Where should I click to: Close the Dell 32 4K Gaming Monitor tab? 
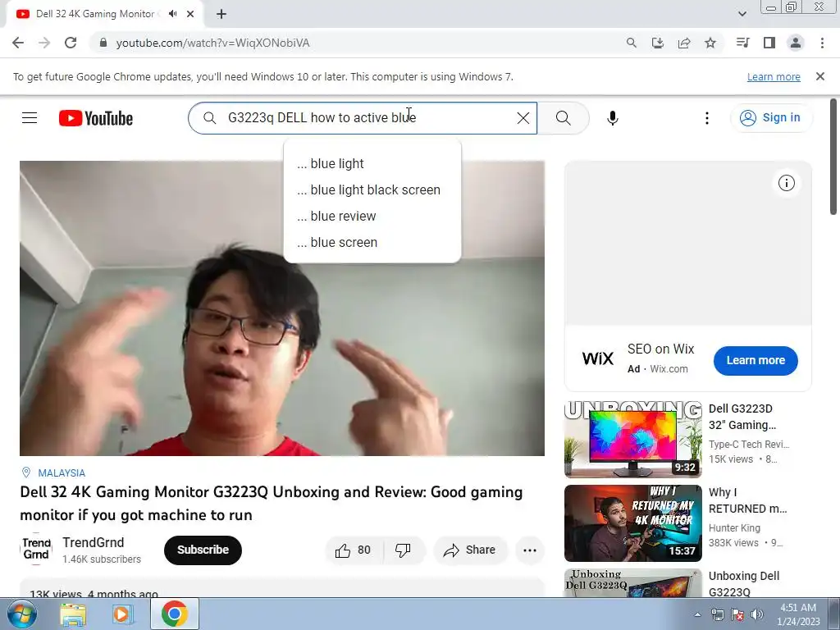[190, 14]
